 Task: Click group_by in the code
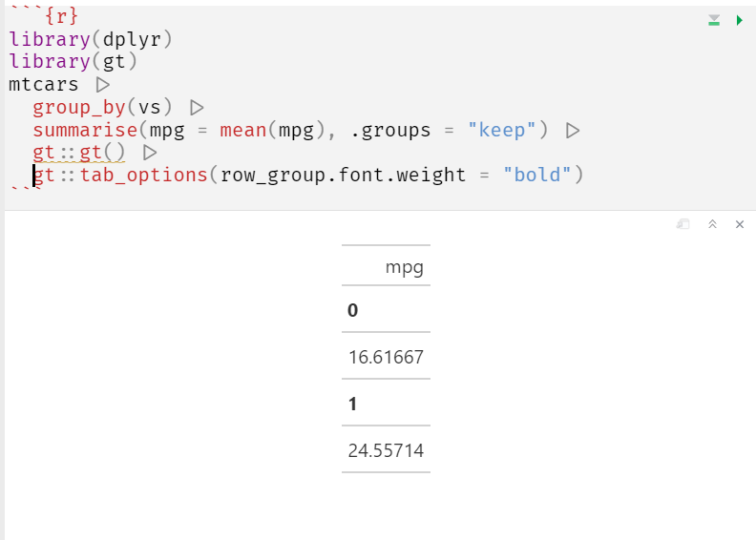point(79,107)
